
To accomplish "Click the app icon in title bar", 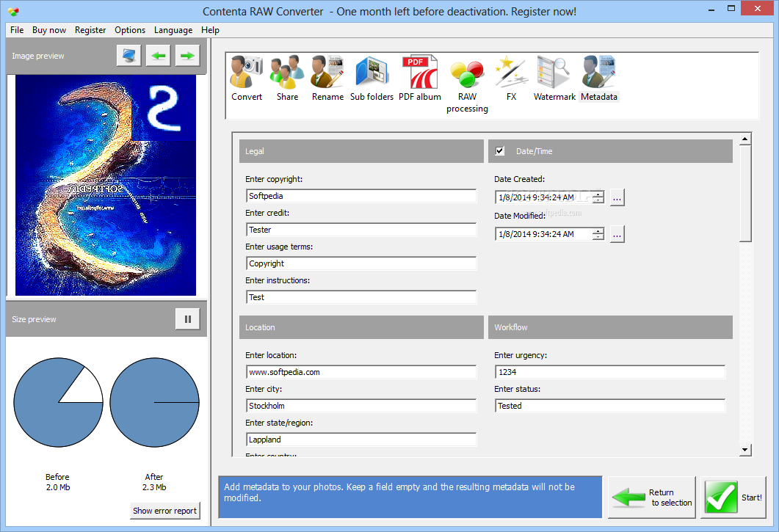I will tap(13, 11).
